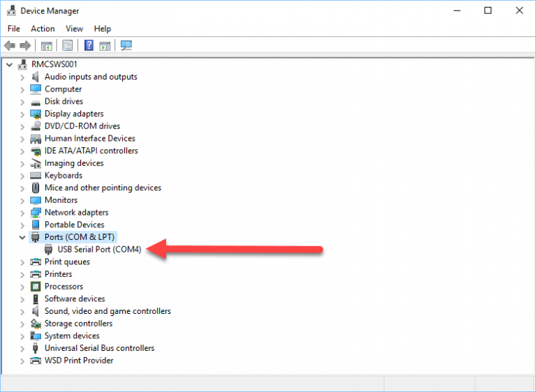
Task: Select the IDE ATA/ATAPI controllers label
Action: tap(91, 151)
